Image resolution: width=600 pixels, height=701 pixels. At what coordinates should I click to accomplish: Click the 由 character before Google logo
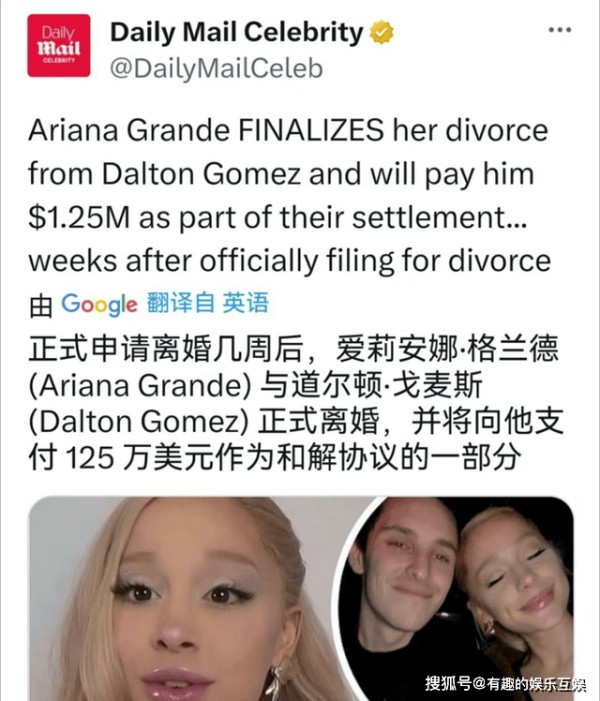tap(41, 306)
